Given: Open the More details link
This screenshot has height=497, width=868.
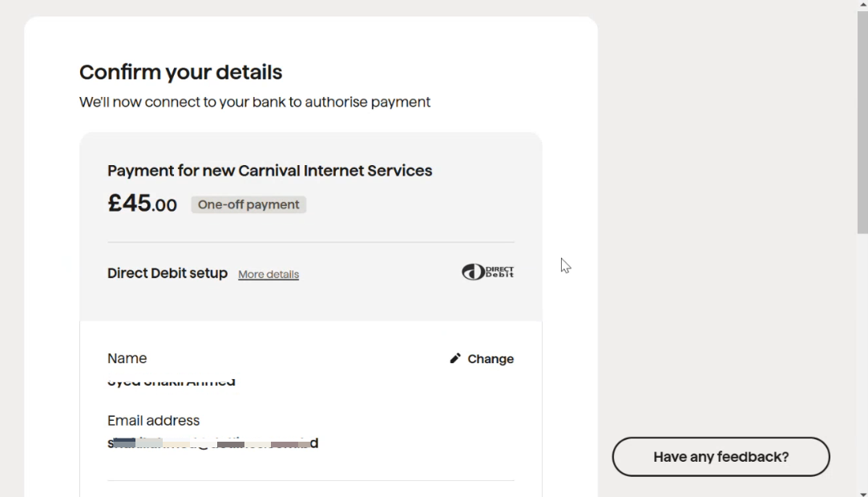Looking at the screenshot, I should [268, 274].
